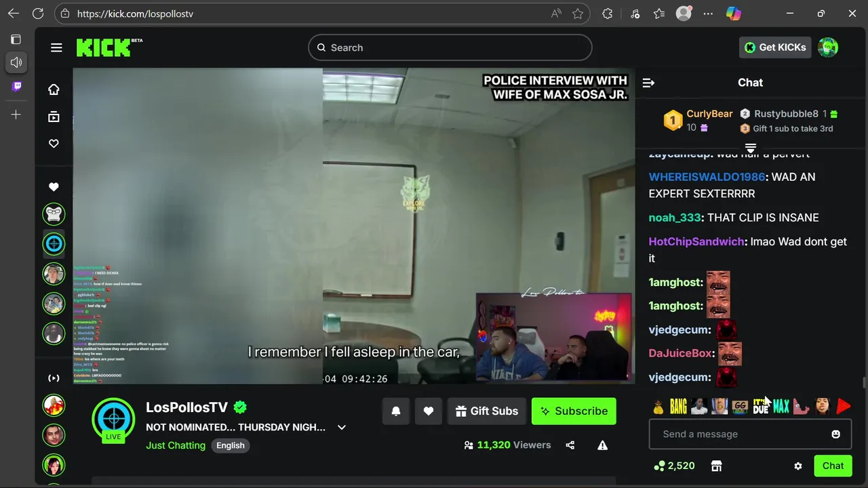Viewport: 868px width, 488px height.
Task: Refresh the page with reload icon
Action: pyautogui.click(x=38, y=14)
